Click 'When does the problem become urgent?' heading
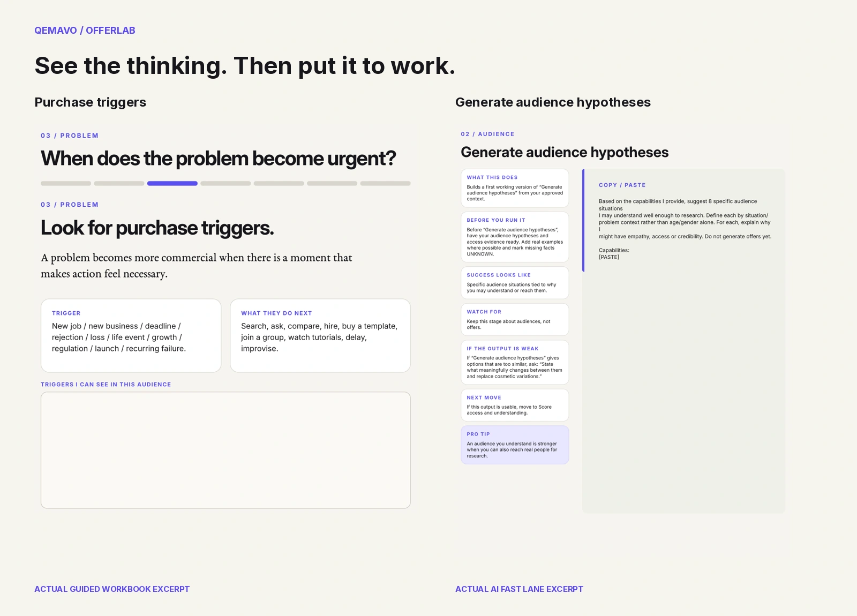The image size is (857, 616). pos(219,159)
